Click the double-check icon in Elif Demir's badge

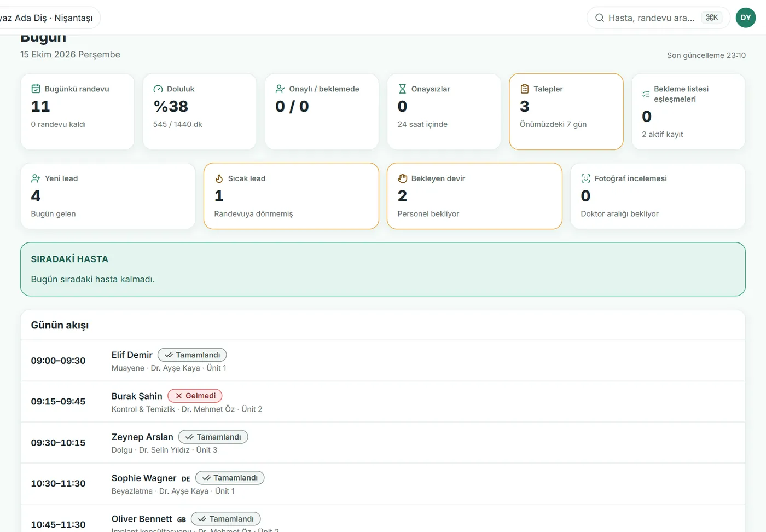169,355
